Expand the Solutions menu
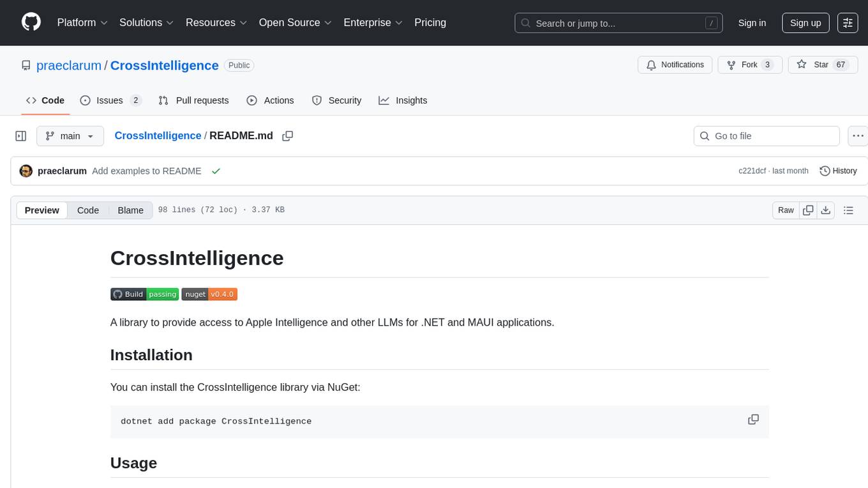This screenshot has height=488, width=868. point(147,22)
